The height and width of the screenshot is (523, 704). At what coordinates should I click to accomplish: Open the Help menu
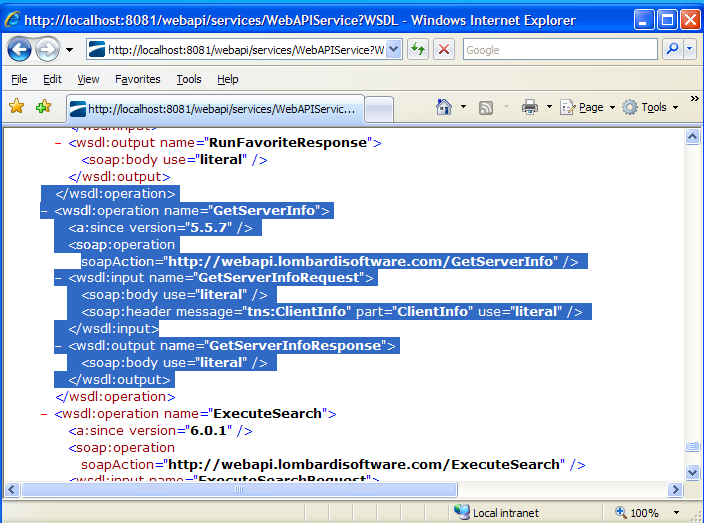(x=228, y=79)
